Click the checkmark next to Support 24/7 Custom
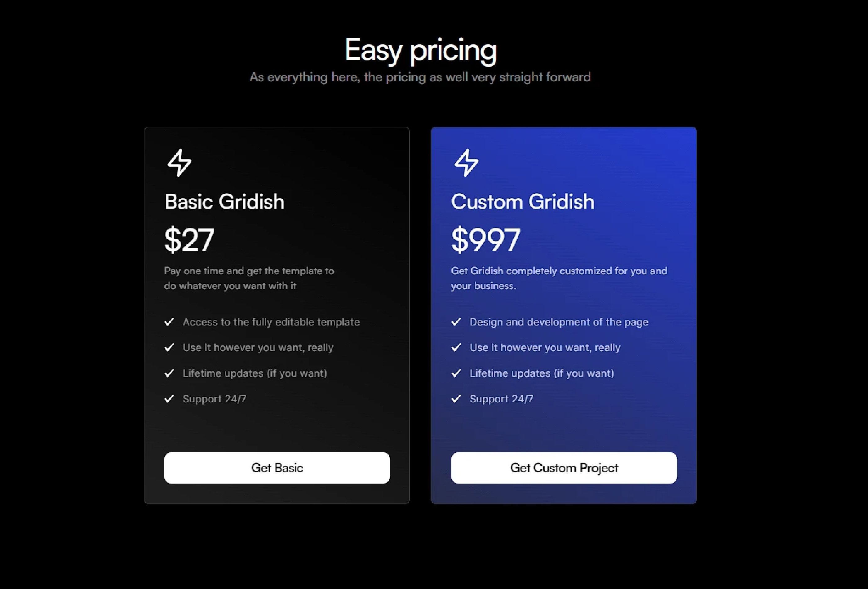This screenshot has width=868, height=589. point(456,399)
